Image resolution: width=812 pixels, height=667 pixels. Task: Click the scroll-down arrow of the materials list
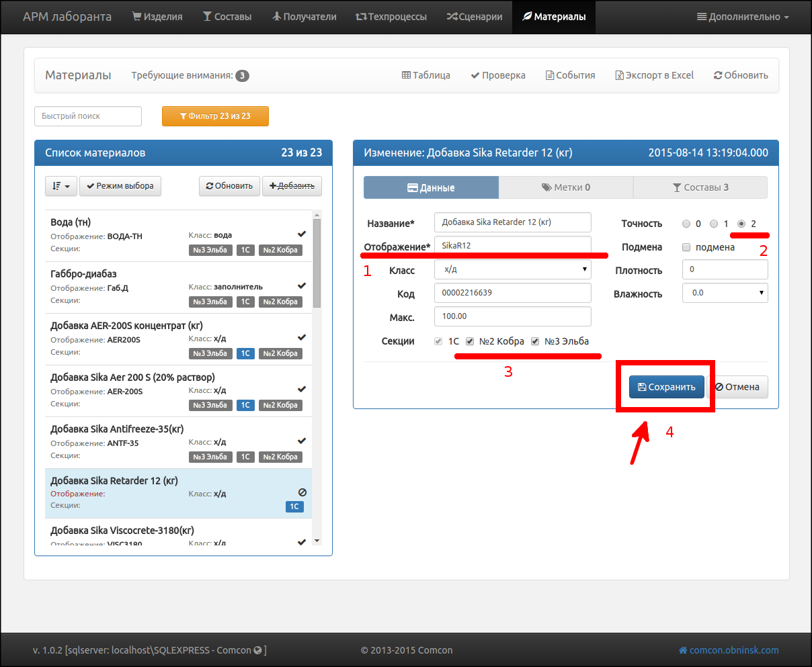[x=317, y=541]
